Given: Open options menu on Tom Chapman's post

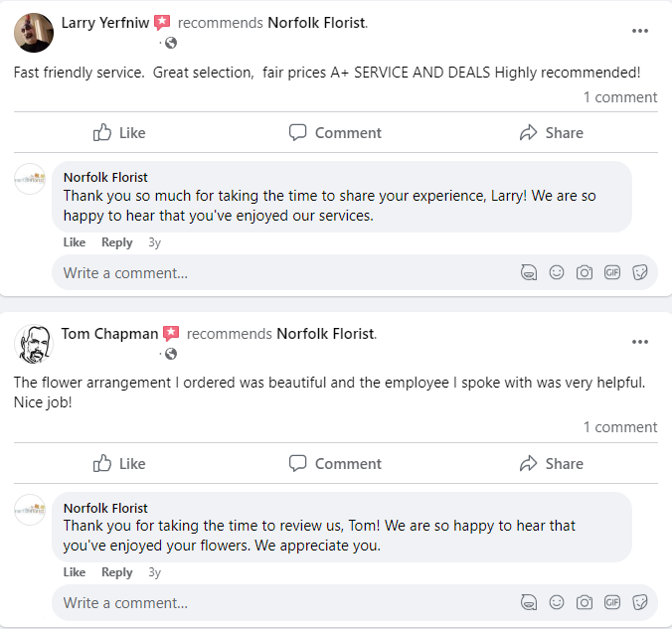Looking at the screenshot, I should coord(640,342).
